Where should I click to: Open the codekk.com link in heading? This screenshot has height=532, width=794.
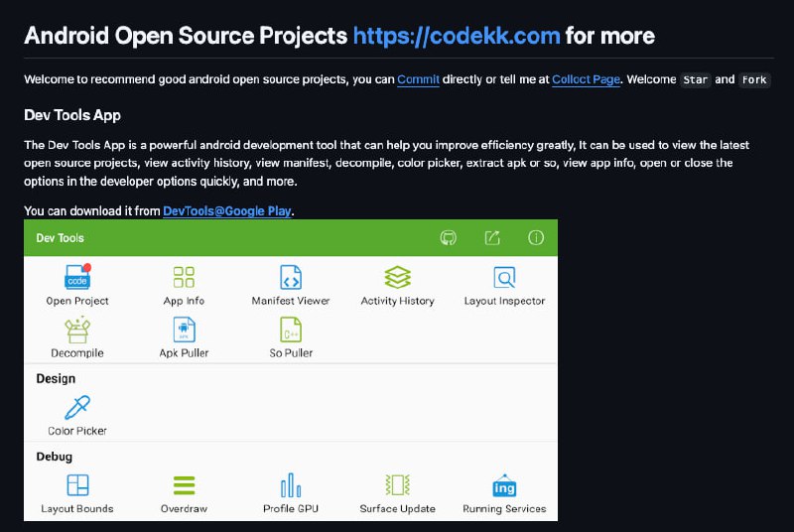click(x=457, y=36)
